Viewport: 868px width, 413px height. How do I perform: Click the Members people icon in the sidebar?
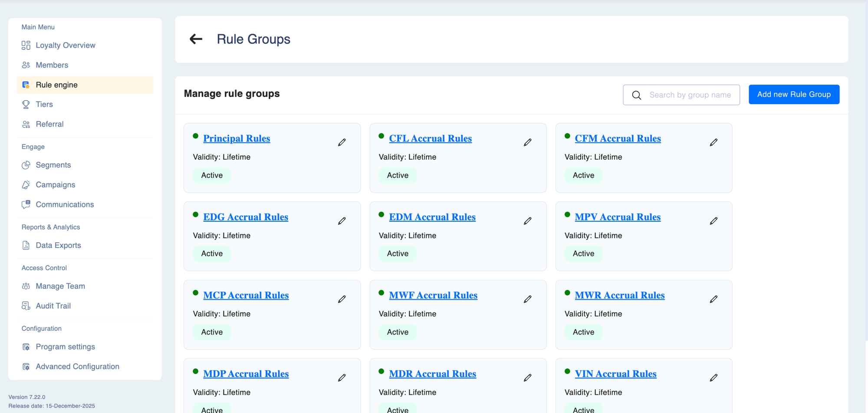click(26, 65)
